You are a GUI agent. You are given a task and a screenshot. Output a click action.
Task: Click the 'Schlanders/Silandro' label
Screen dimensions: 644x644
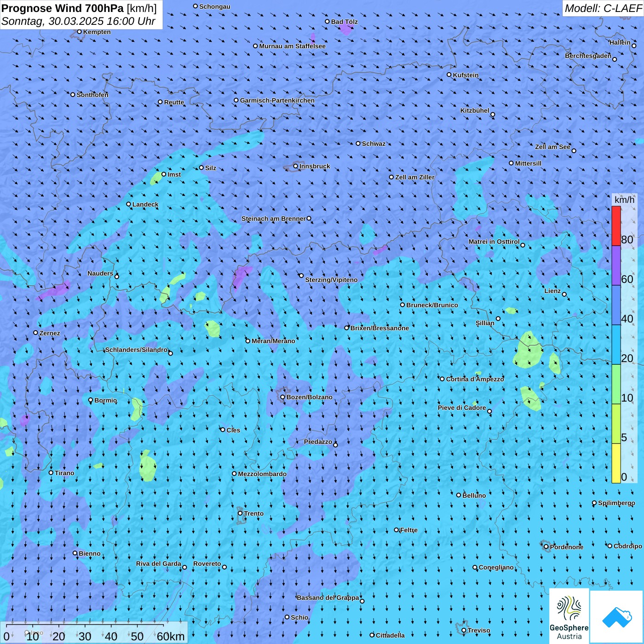tap(136, 350)
